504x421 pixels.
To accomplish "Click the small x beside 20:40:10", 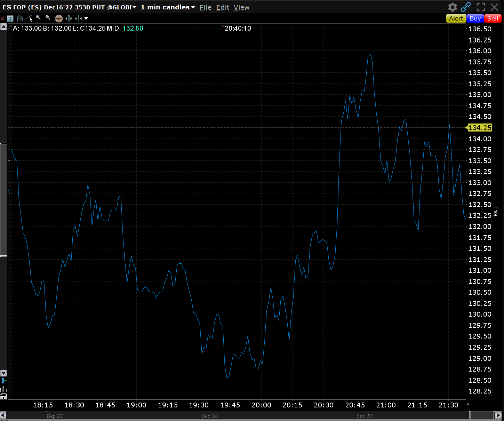I will pyautogui.click(x=223, y=26).
